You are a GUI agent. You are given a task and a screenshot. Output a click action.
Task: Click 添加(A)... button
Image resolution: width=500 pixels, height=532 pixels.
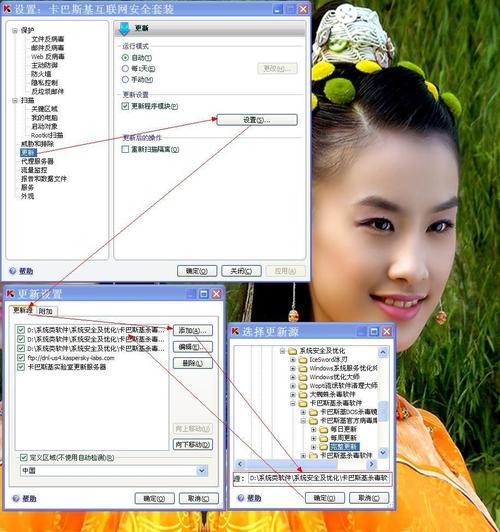193,330
